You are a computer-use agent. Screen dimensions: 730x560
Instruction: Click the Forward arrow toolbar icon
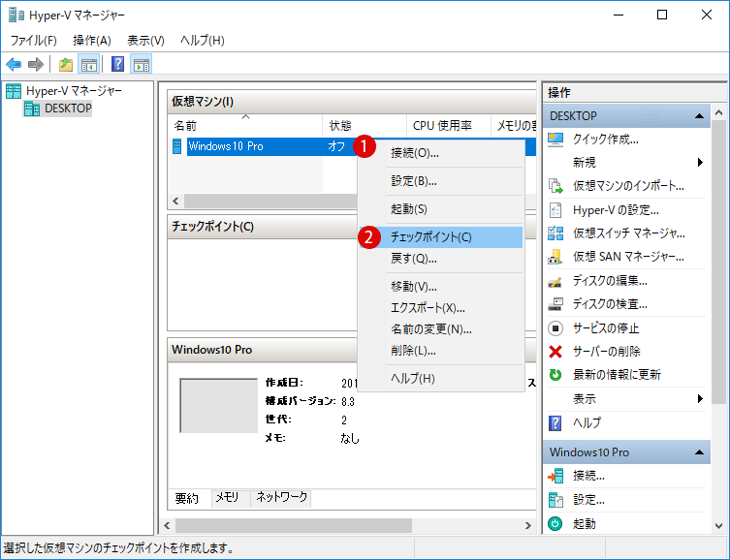tap(36, 64)
